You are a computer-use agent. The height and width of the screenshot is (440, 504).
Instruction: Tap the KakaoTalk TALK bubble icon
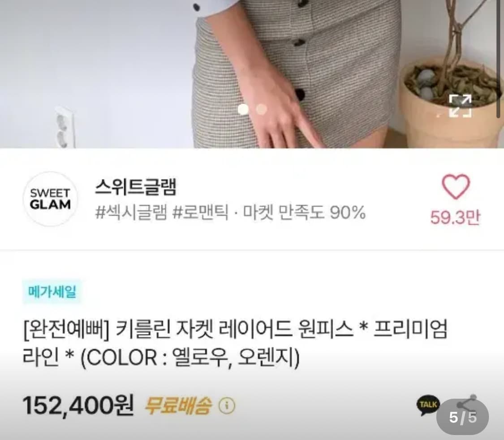coord(428,405)
